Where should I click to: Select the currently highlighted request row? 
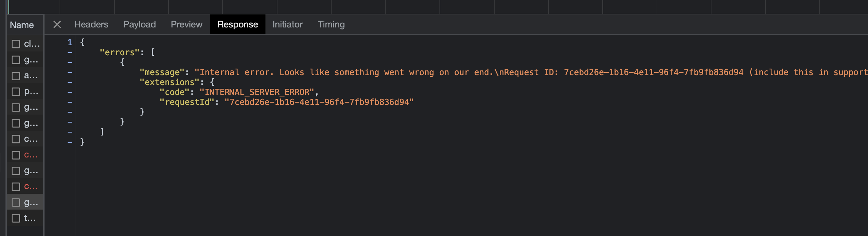[x=31, y=202]
